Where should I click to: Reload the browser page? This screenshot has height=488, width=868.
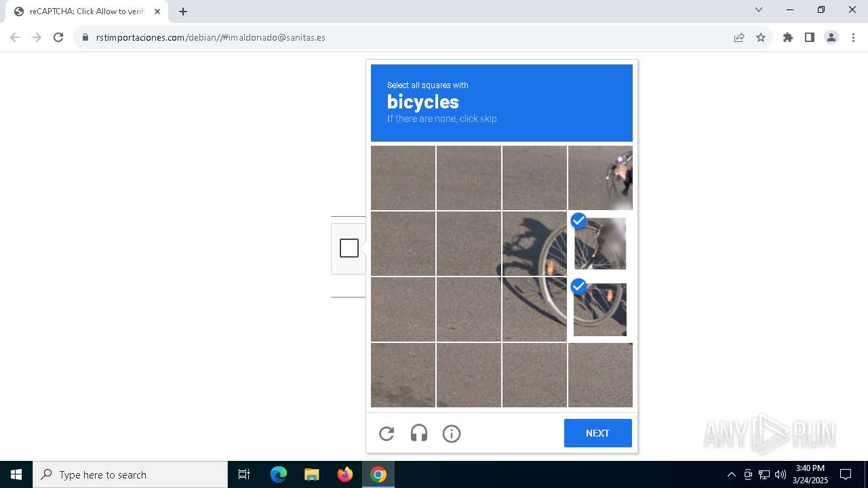(58, 37)
